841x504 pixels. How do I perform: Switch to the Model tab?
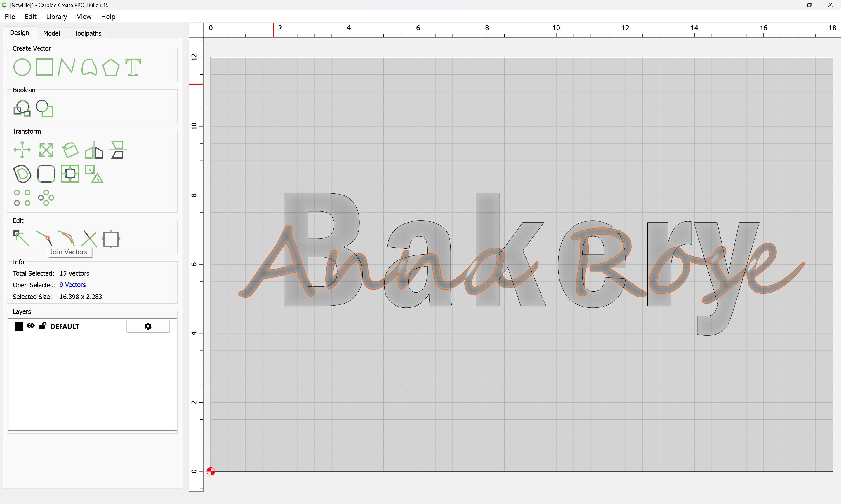tap(52, 33)
